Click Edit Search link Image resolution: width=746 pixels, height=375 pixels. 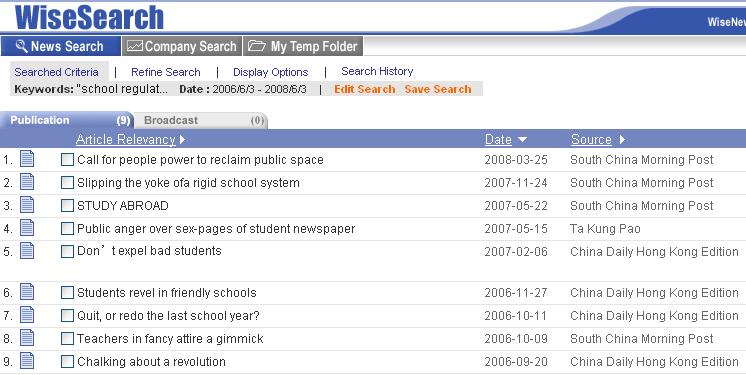click(x=364, y=89)
